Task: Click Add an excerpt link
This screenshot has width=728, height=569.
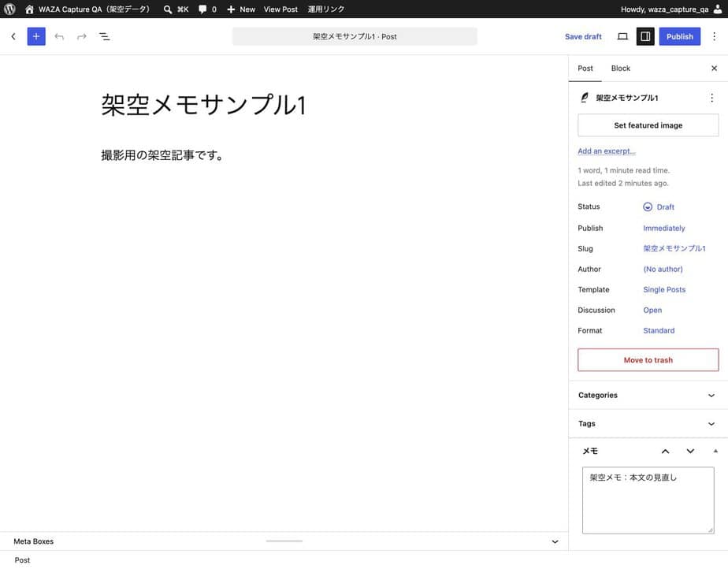Action: coord(607,151)
